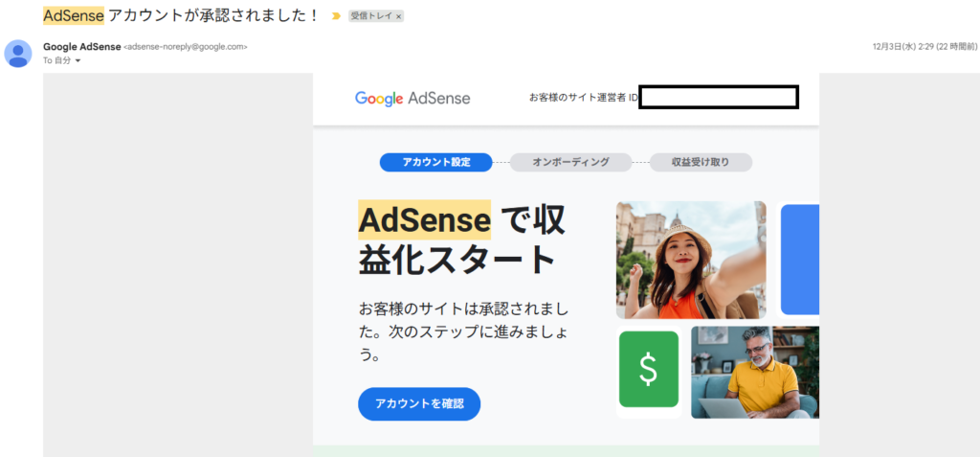
Task: Click the email subject line title
Action: click(x=181, y=16)
